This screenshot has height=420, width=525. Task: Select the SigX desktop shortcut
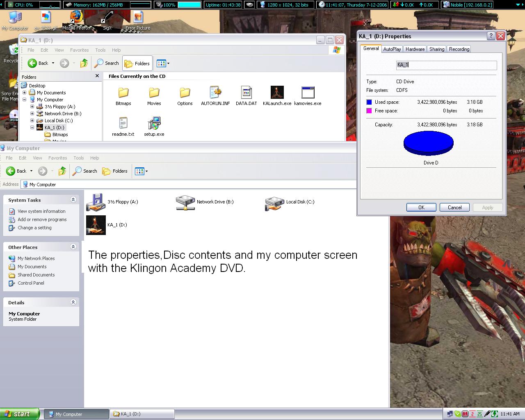pos(107,21)
